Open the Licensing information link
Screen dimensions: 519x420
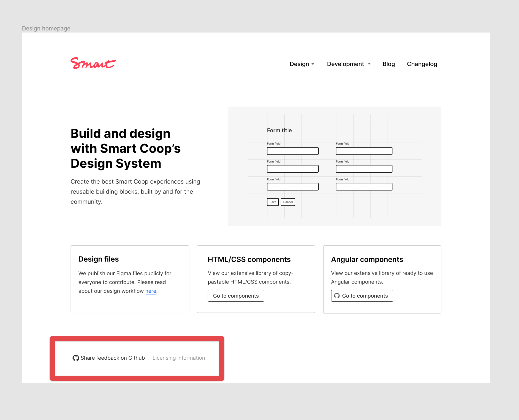click(179, 358)
